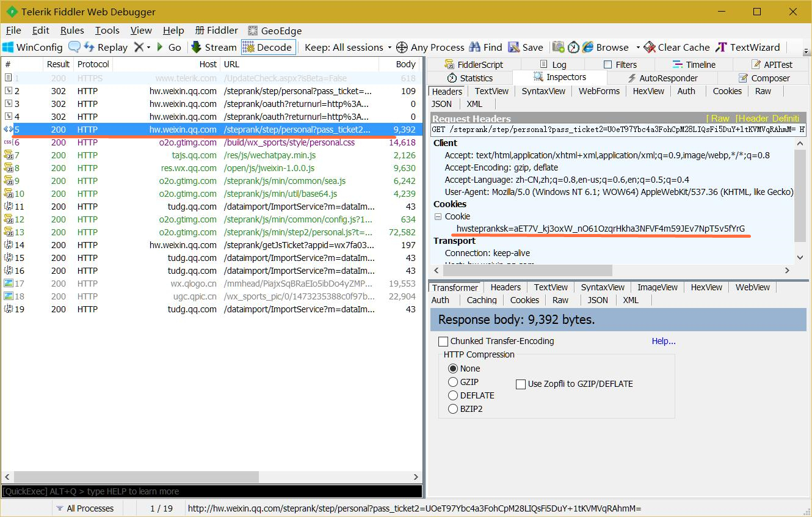Screen dimensions: 812x517
Task: Select BZIP2 compression radio
Action: [x=453, y=409]
